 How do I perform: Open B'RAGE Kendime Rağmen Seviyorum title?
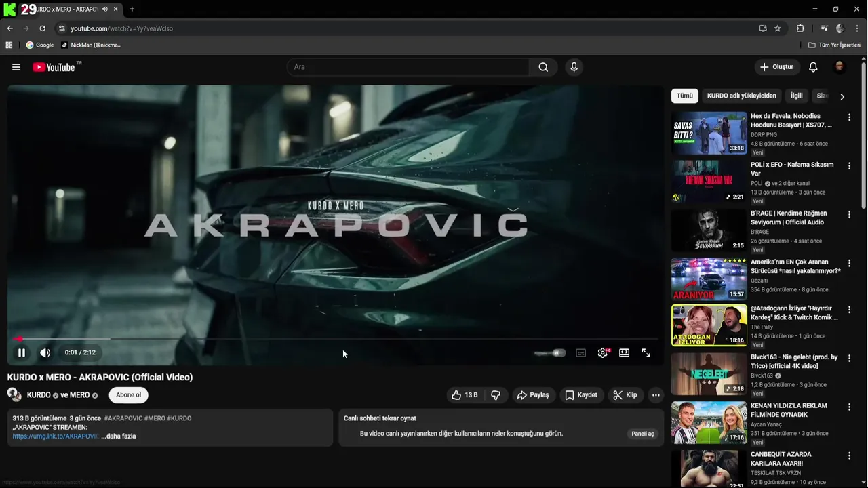[789, 218]
